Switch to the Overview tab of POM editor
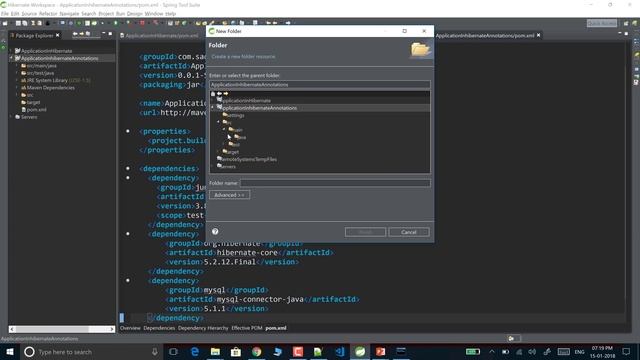The image size is (640, 360). click(x=130, y=328)
